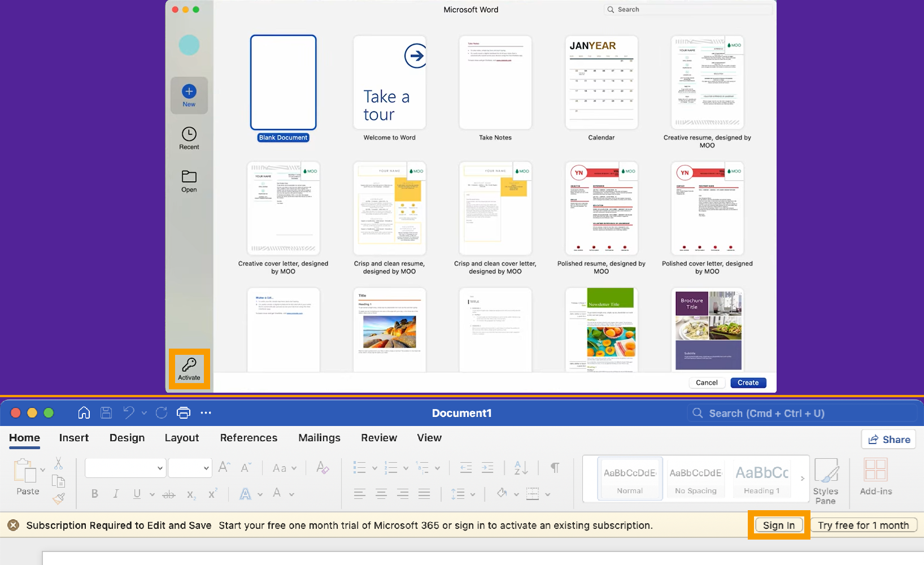Click the Activate key icon
Image resolution: width=924 pixels, height=565 pixels.
pos(189,364)
